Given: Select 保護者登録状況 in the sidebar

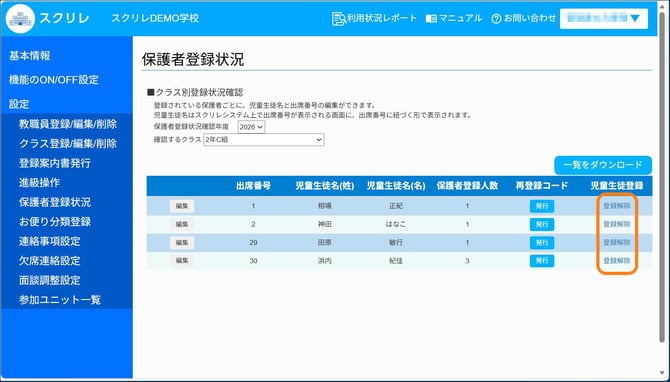Looking at the screenshot, I should click(55, 202).
